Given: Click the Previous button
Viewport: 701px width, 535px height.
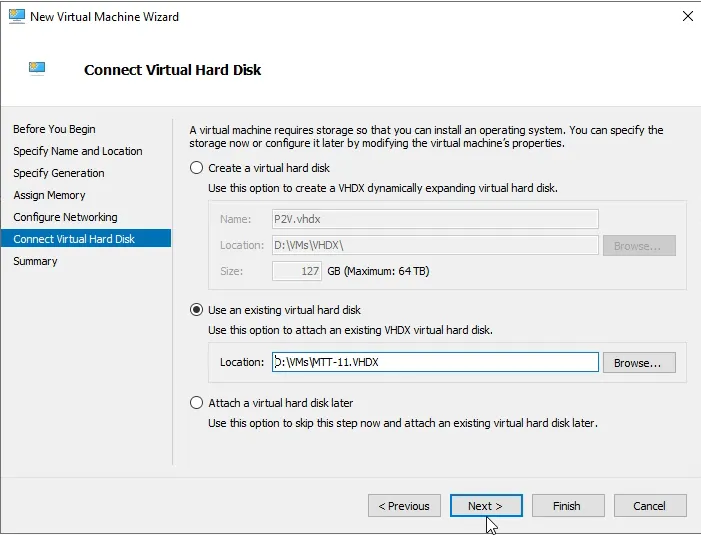Looking at the screenshot, I should click(404, 506).
